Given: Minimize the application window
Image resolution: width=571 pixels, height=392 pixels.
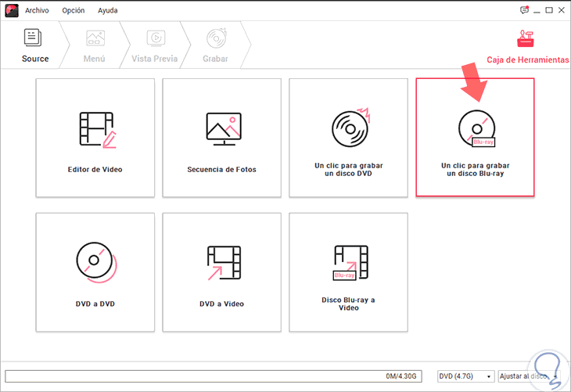Looking at the screenshot, I should tap(537, 11).
